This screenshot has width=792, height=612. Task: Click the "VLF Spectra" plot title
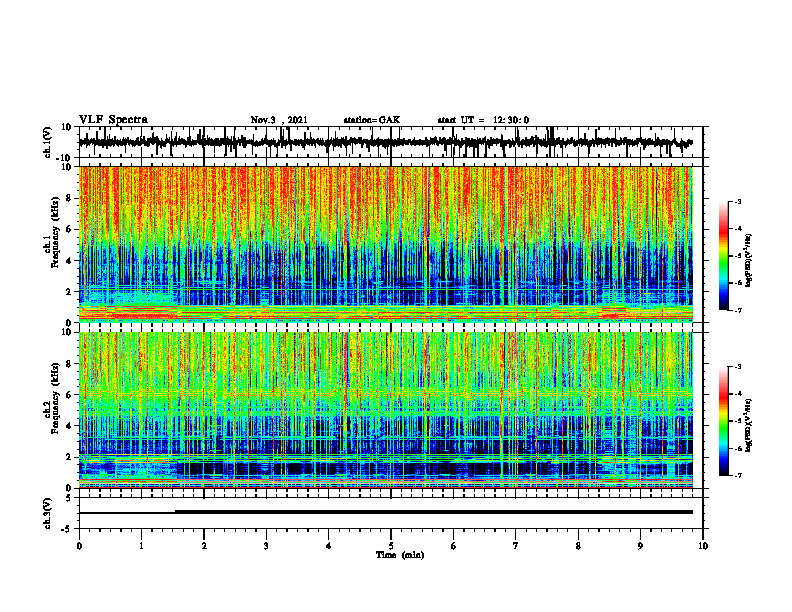[113, 120]
